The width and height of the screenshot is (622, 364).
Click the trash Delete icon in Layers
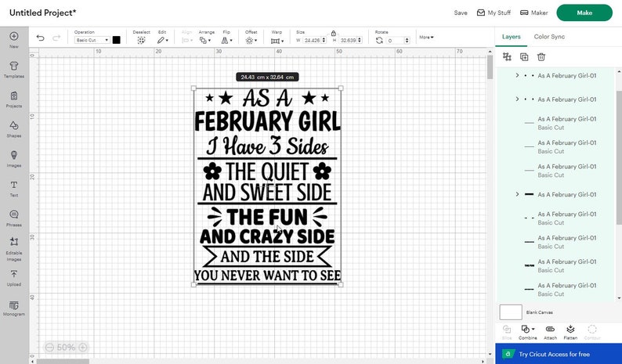(541, 56)
